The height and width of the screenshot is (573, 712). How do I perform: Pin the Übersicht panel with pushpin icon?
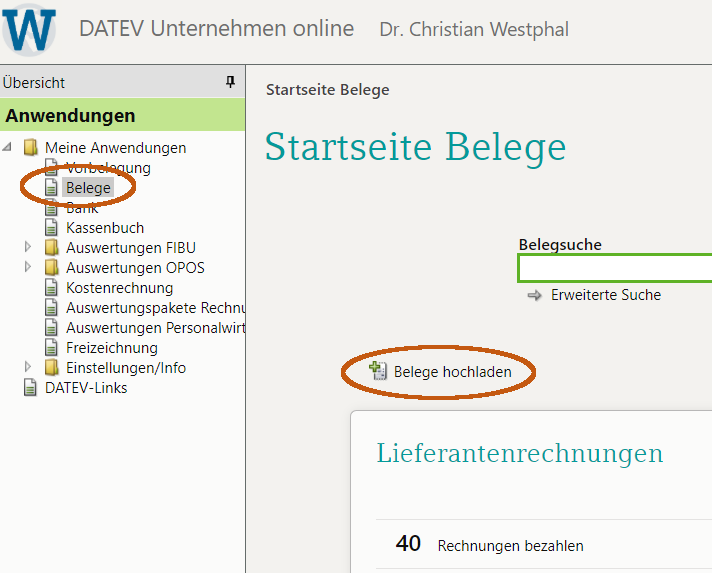(231, 82)
